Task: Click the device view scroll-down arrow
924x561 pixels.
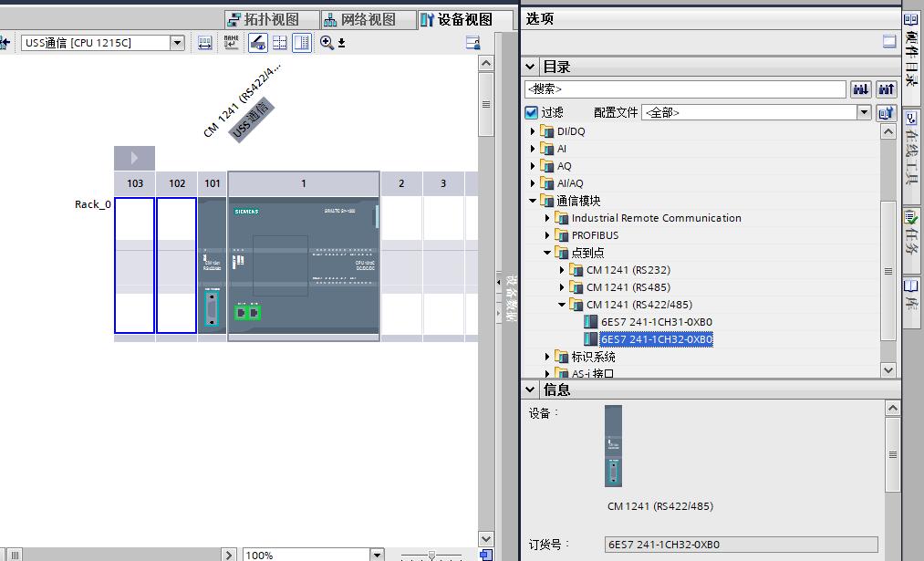Action: pyautogui.click(x=485, y=538)
